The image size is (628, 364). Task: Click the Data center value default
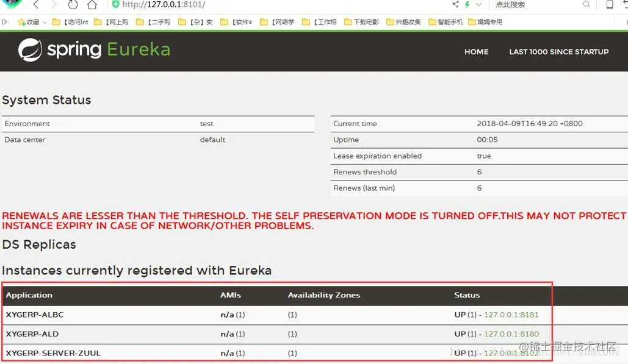(212, 140)
